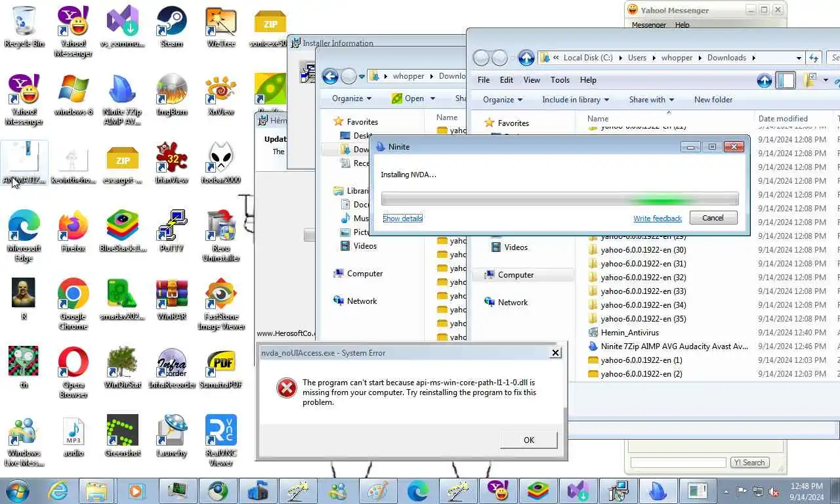The image size is (840, 504).
Task: Select the ImgBurn desktop icon
Action: click(x=171, y=94)
